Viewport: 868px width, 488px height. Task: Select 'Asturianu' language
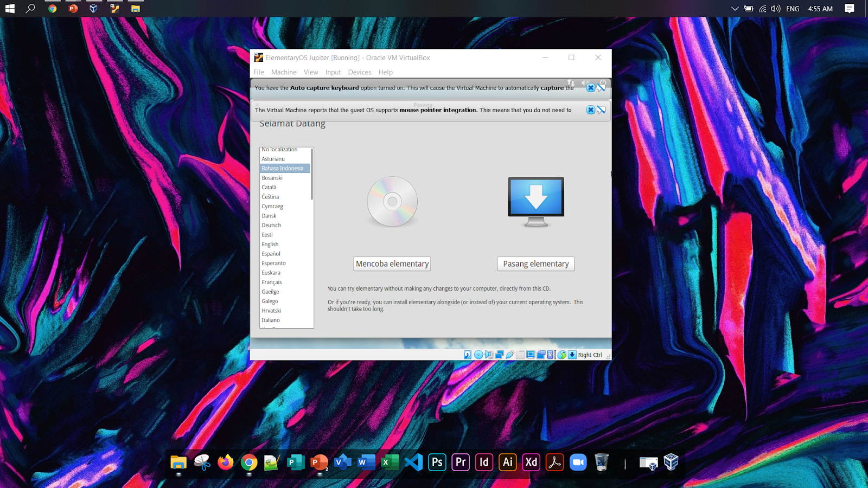point(285,159)
